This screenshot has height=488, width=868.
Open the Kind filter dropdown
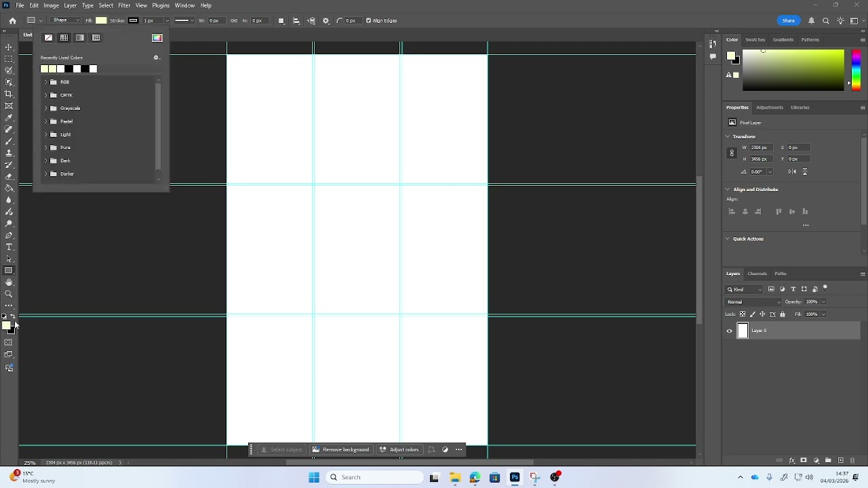745,289
